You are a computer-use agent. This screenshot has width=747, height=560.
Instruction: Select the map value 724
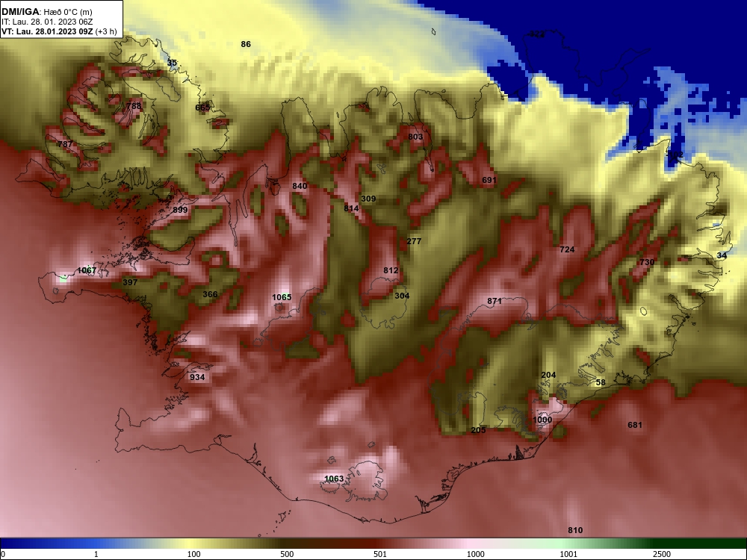pyautogui.click(x=567, y=249)
